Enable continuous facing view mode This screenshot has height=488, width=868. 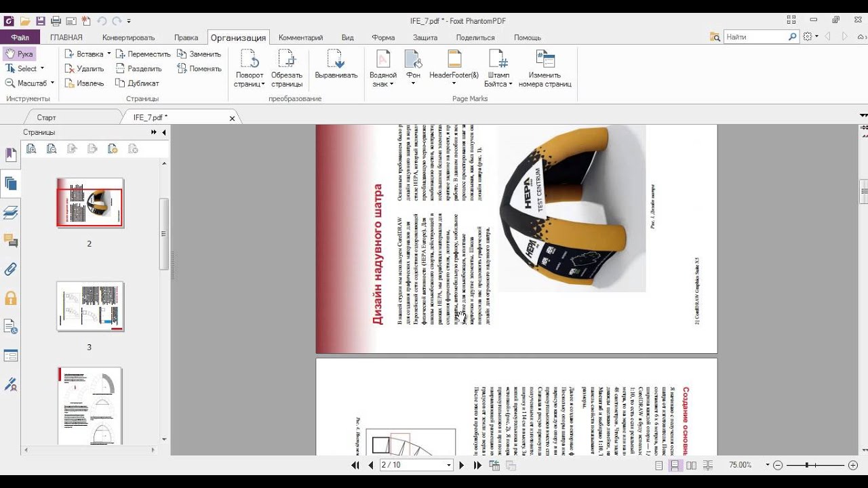pyautogui.click(x=708, y=466)
